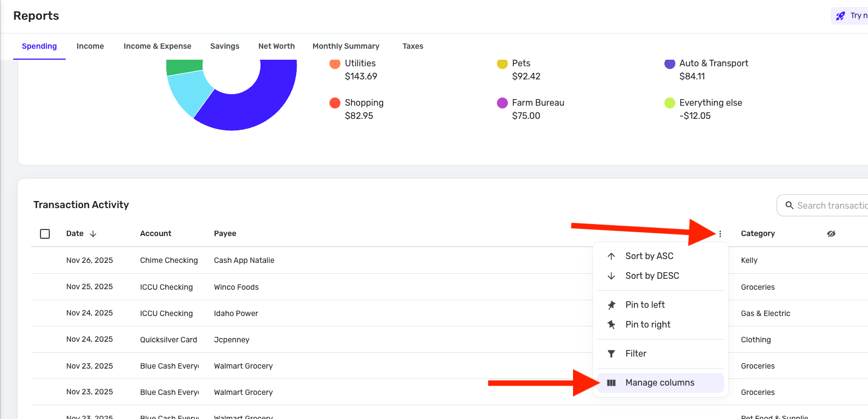
Task: Click the Gas & Electric category cell
Action: (766, 313)
